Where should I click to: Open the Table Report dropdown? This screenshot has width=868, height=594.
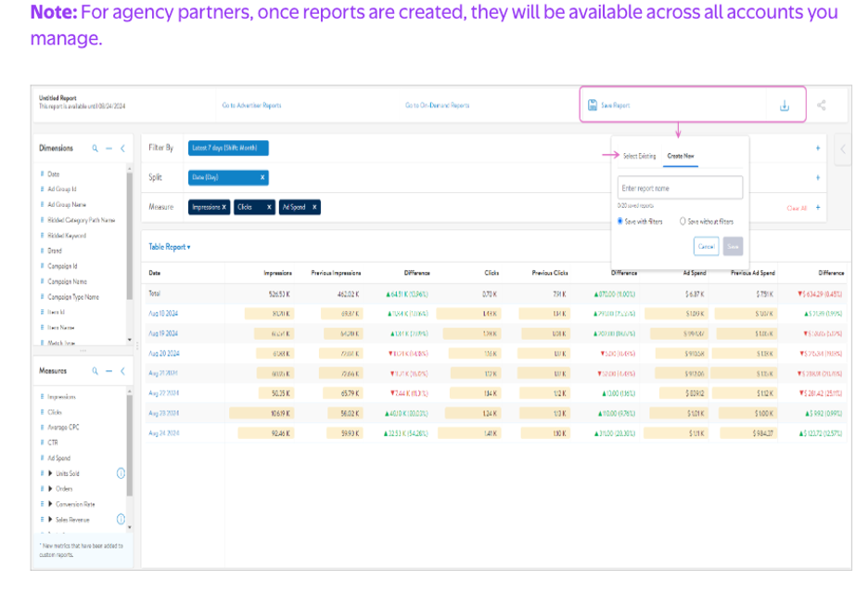pyautogui.click(x=170, y=247)
